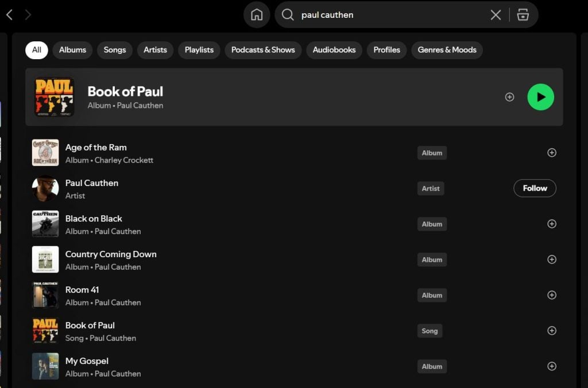Image resolution: width=588 pixels, height=388 pixels.
Task: Play the Book of Paul album
Action: [x=540, y=97]
